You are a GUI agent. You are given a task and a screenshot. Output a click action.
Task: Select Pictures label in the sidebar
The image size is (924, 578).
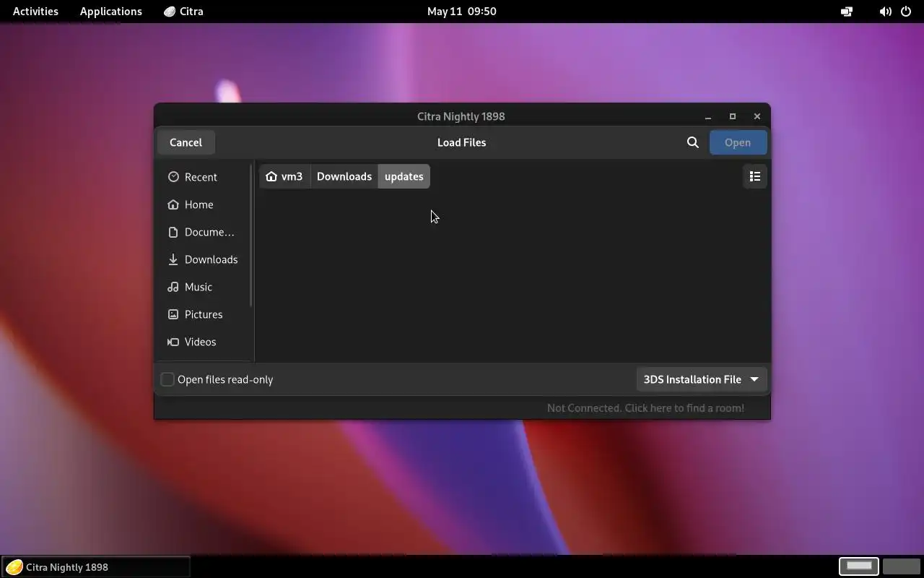click(x=204, y=314)
